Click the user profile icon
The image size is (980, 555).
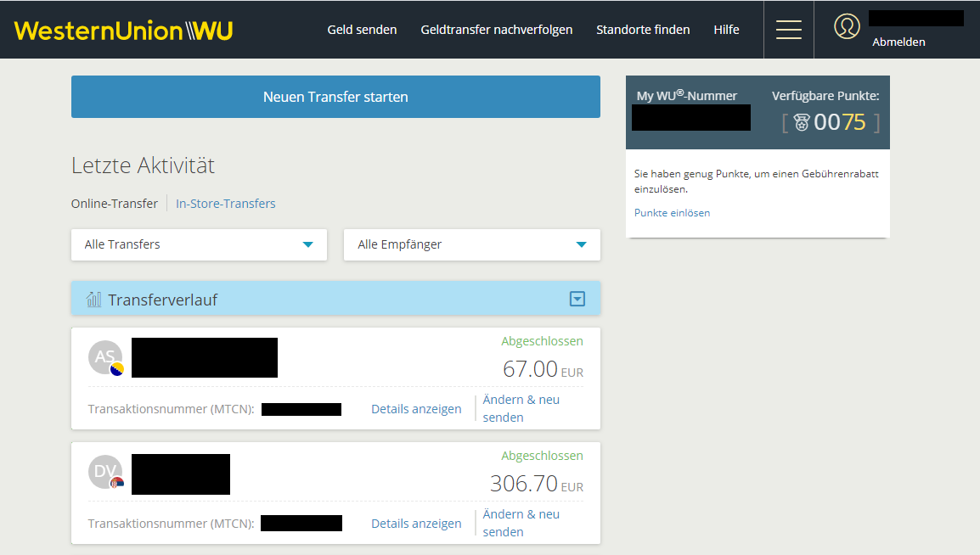(x=847, y=26)
